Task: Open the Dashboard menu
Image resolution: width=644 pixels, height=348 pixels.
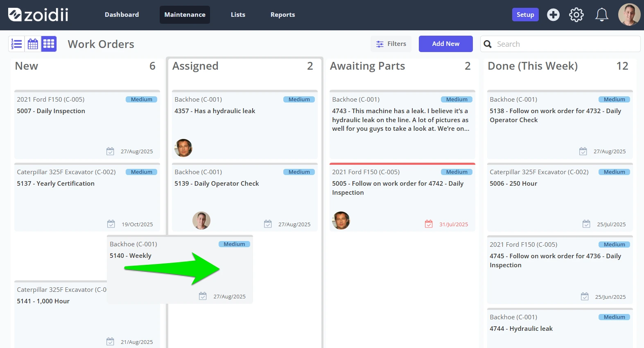Action: click(x=122, y=15)
